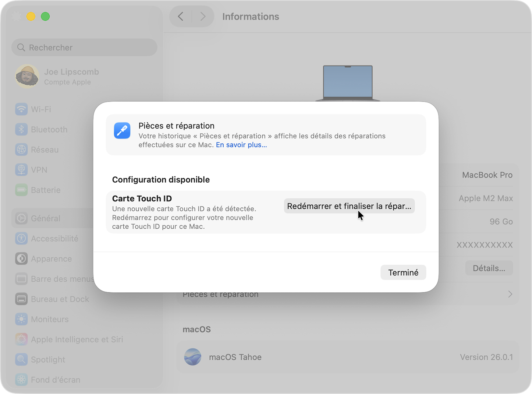Click the VPN sidebar icon
The width and height of the screenshot is (532, 394).
point(21,170)
